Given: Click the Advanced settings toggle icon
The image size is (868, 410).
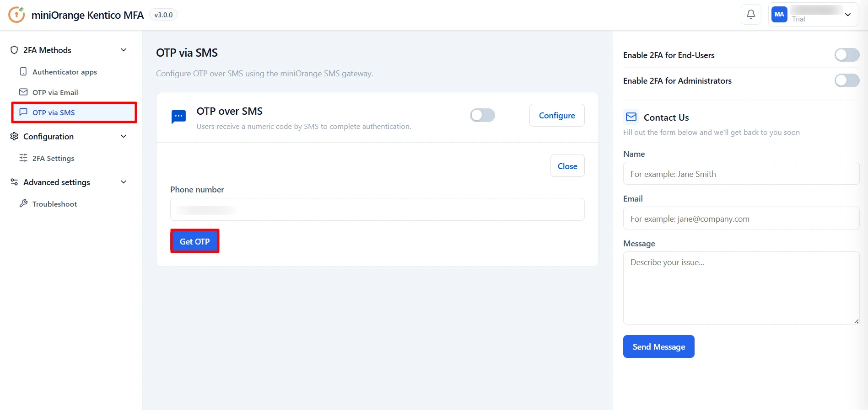Looking at the screenshot, I should [x=14, y=182].
